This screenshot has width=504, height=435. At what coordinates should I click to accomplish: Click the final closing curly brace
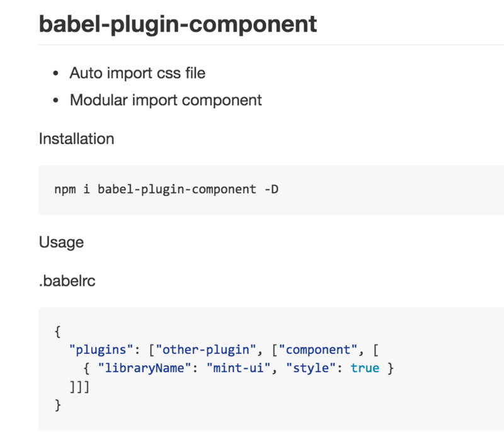click(x=59, y=405)
